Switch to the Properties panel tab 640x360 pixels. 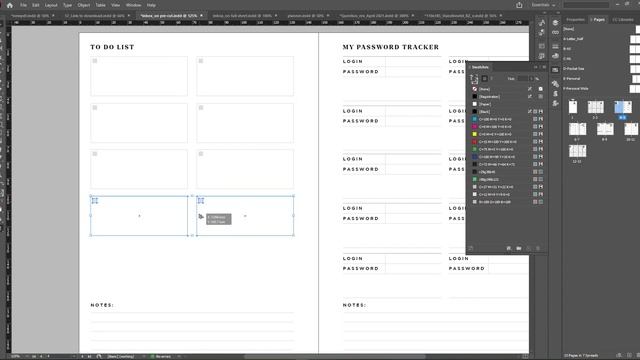point(575,20)
